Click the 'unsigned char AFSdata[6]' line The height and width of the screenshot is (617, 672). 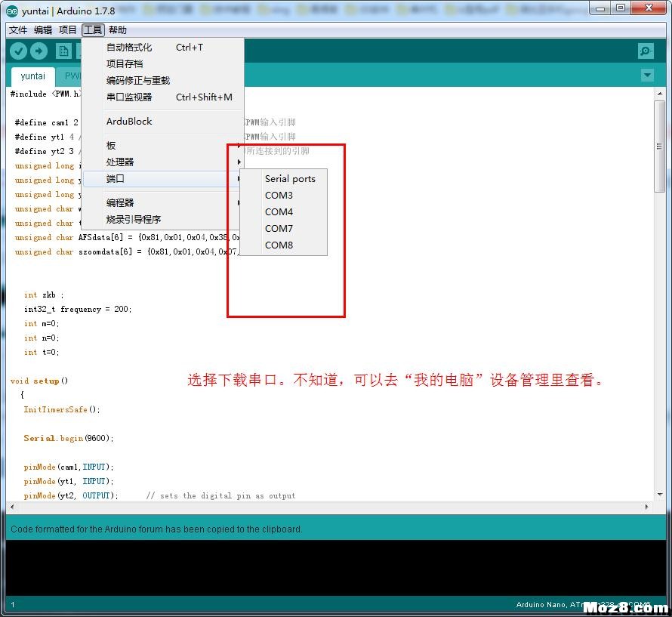pyautogui.click(x=128, y=238)
